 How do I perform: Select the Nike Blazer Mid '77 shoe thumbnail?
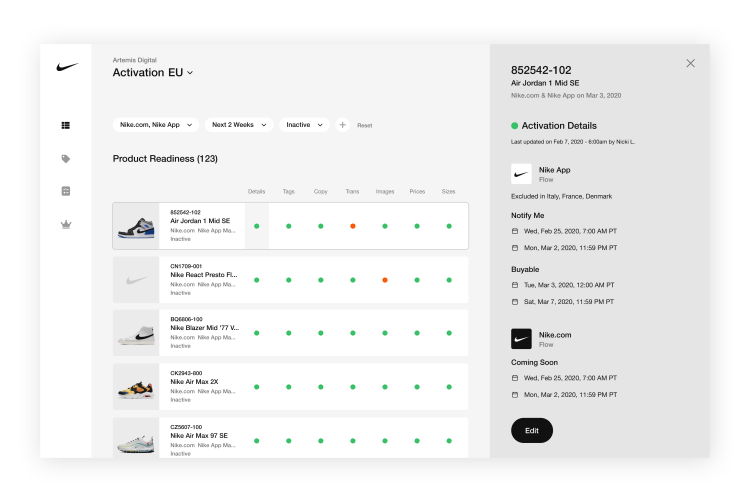click(x=136, y=333)
